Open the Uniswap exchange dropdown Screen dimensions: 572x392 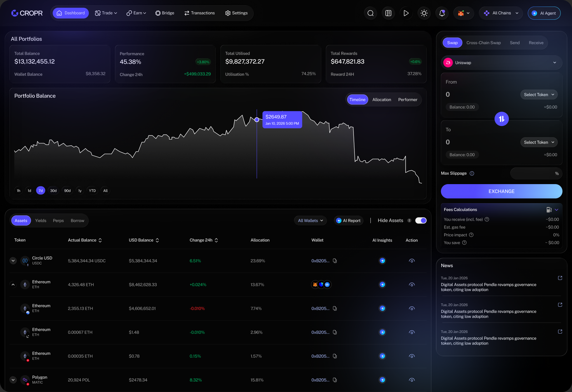click(x=501, y=63)
